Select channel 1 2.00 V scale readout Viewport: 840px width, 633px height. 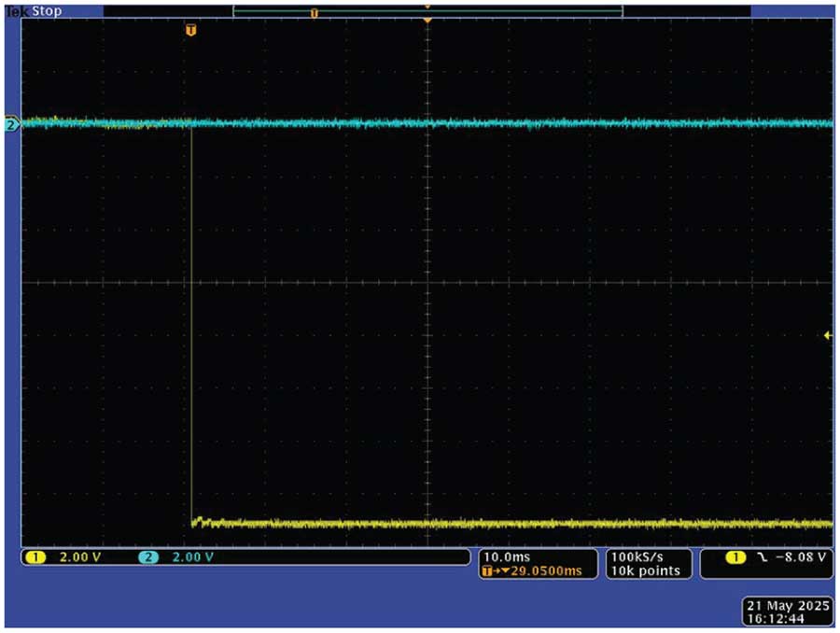pyautogui.click(x=79, y=557)
